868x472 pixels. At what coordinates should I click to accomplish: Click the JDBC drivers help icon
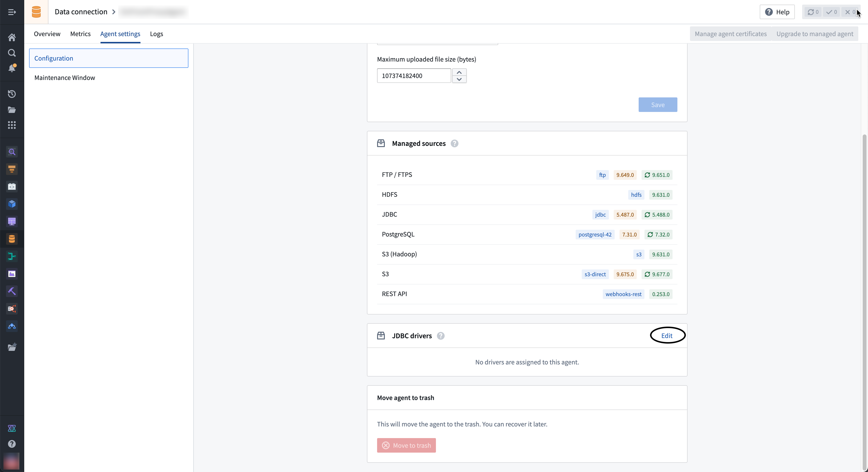pos(440,336)
